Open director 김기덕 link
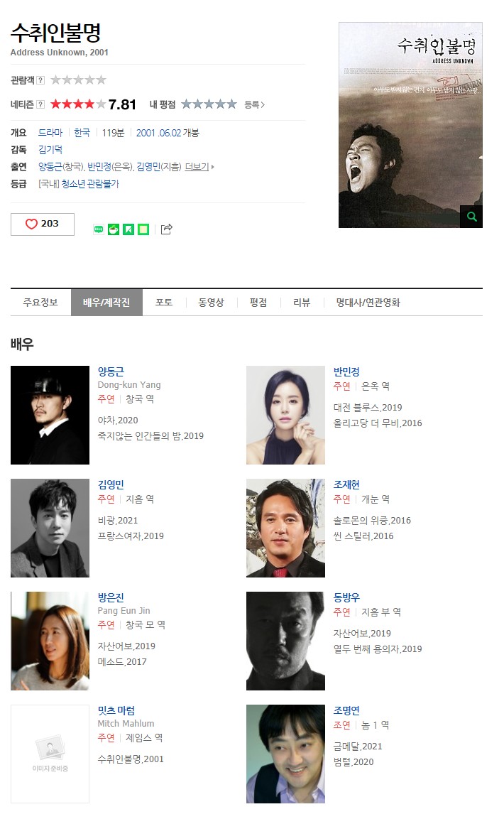504x819 pixels. pos(50,149)
